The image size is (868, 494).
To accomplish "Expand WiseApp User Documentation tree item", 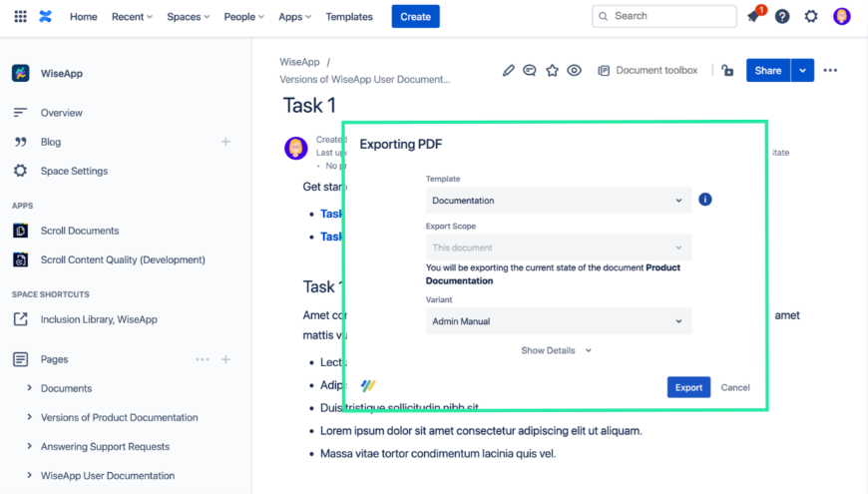I will [29, 475].
